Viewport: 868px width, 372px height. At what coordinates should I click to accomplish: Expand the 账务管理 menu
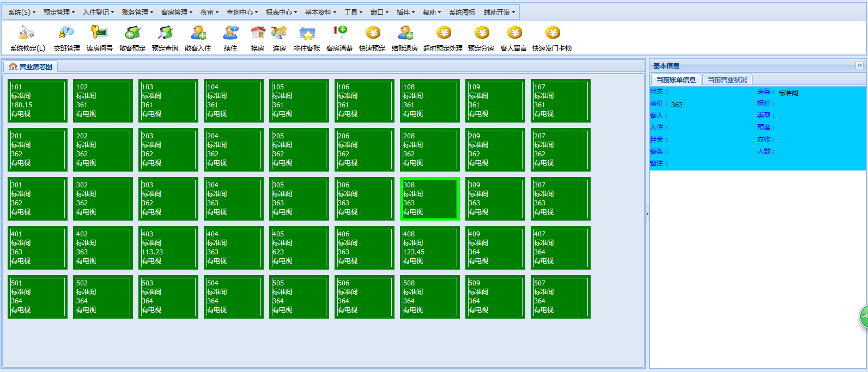point(137,12)
